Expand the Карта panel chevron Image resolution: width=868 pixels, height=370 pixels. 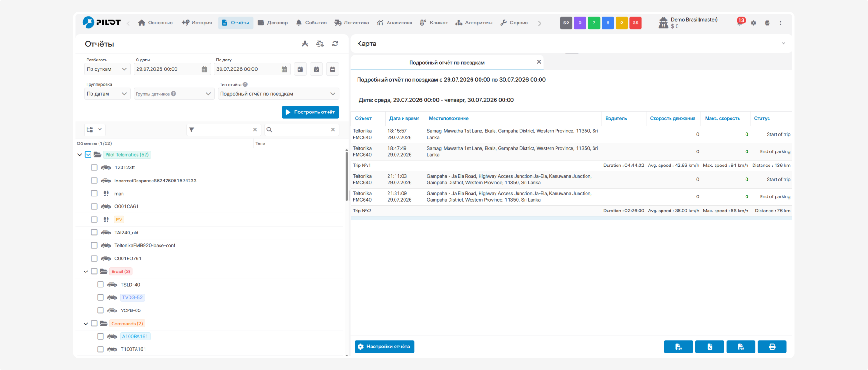point(783,44)
